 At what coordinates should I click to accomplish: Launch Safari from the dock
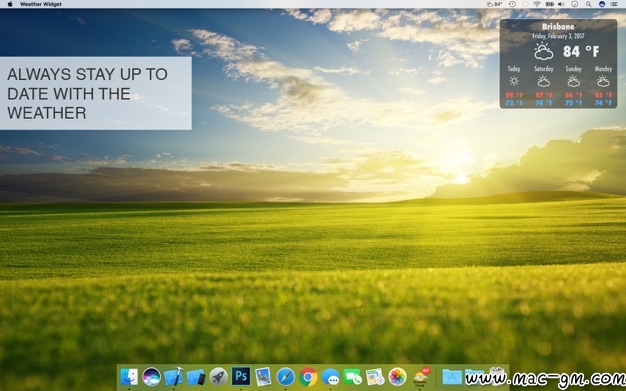pos(285,377)
